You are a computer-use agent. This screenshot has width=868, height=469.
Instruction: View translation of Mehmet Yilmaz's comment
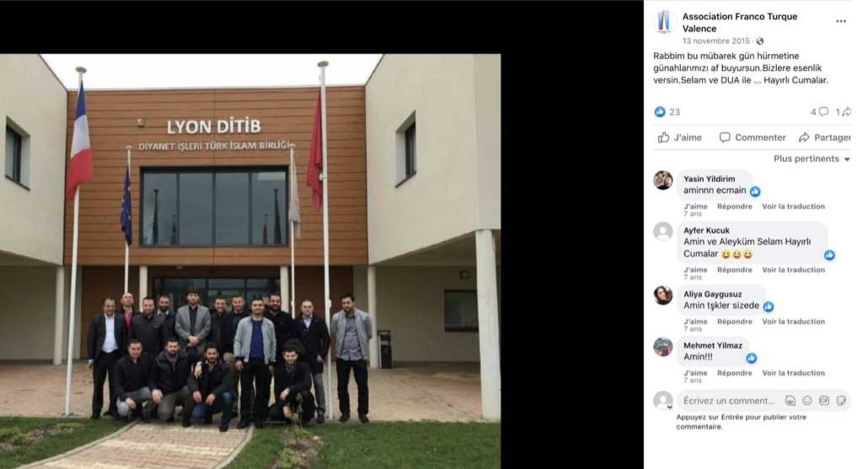[x=793, y=373]
